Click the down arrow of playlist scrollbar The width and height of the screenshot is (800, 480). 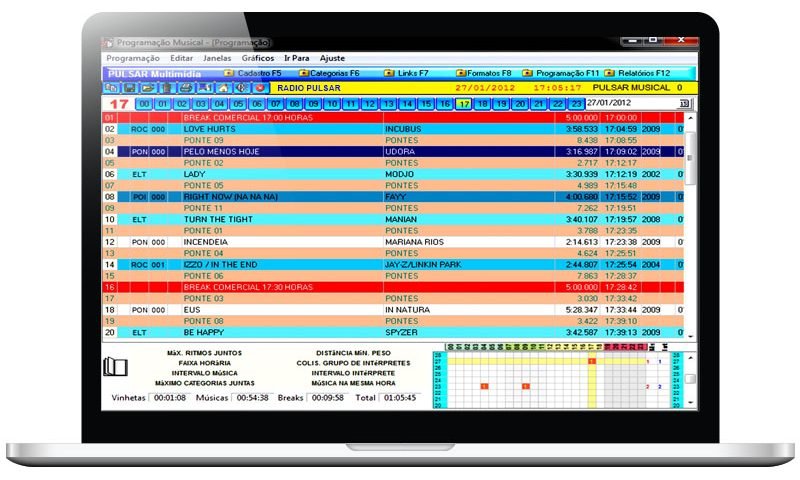tap(691, 337)
